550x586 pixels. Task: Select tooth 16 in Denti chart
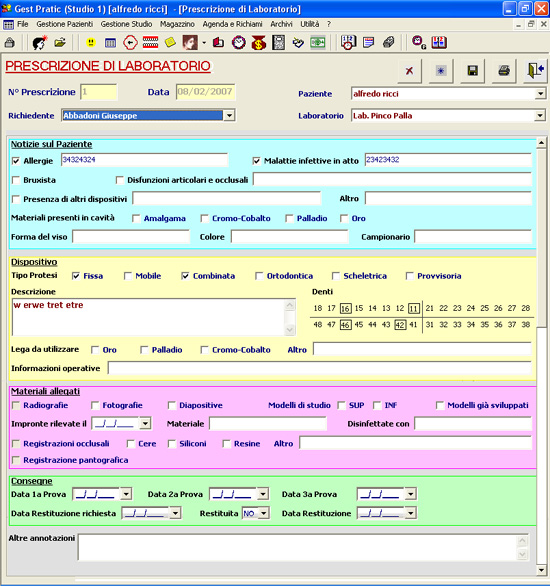(x=345, y=308)
